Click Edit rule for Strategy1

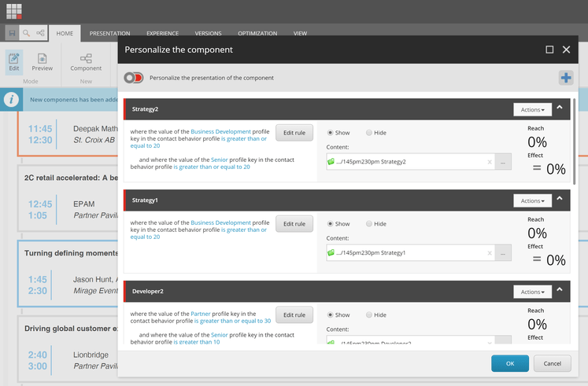[x=294, y=224]
